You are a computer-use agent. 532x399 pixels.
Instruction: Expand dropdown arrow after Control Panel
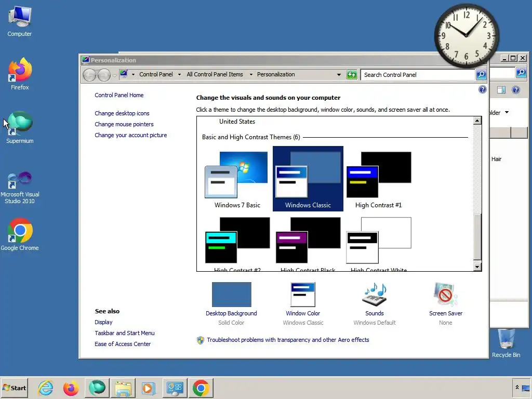[179, 74]
